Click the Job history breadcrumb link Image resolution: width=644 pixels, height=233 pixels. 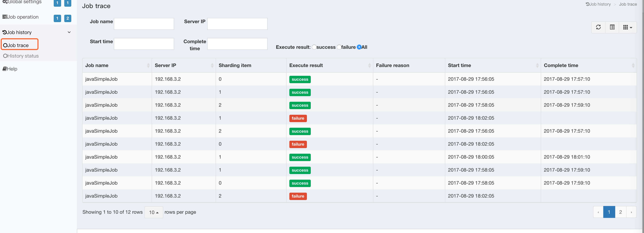598,4
